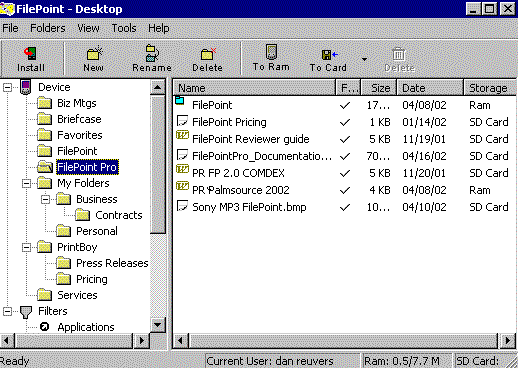
Task: Click the 'SD Card:' status bar entry
Action: coord(477,361)
